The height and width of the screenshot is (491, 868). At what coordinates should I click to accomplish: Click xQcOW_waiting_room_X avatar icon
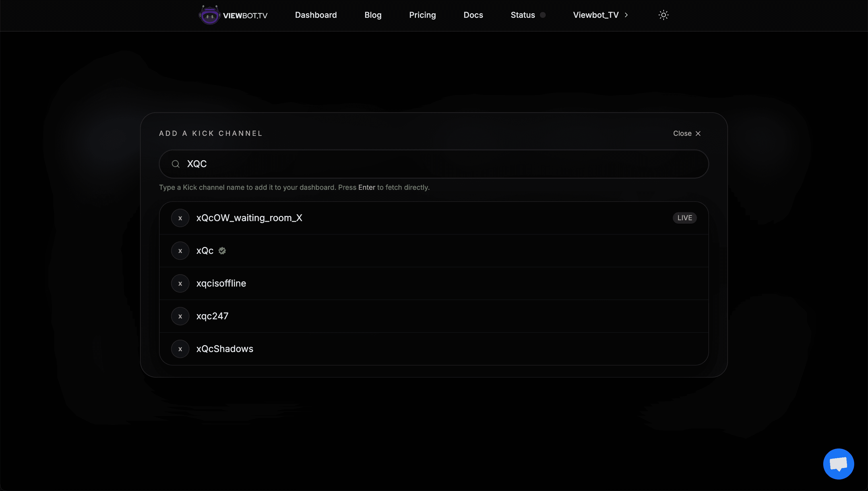click(x=180, y=218)
